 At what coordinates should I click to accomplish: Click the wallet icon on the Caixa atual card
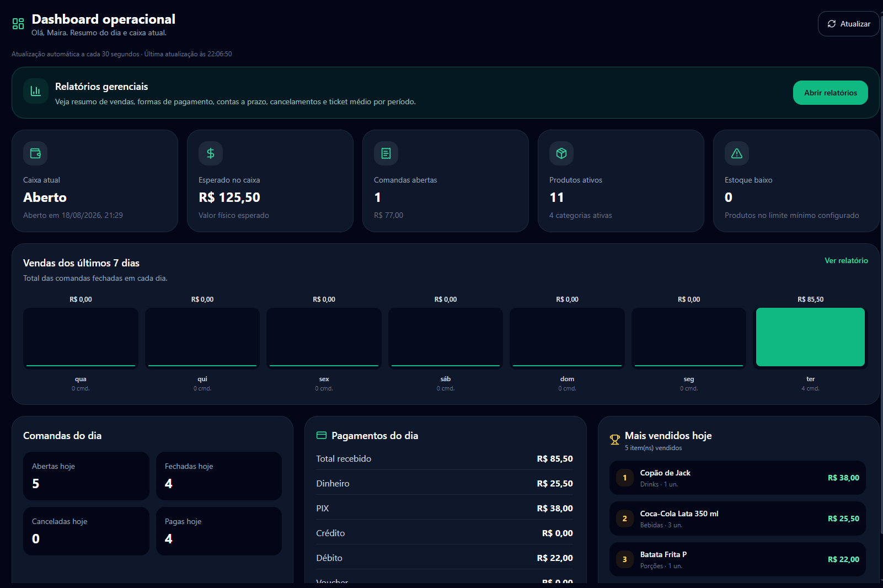(35, 153)
